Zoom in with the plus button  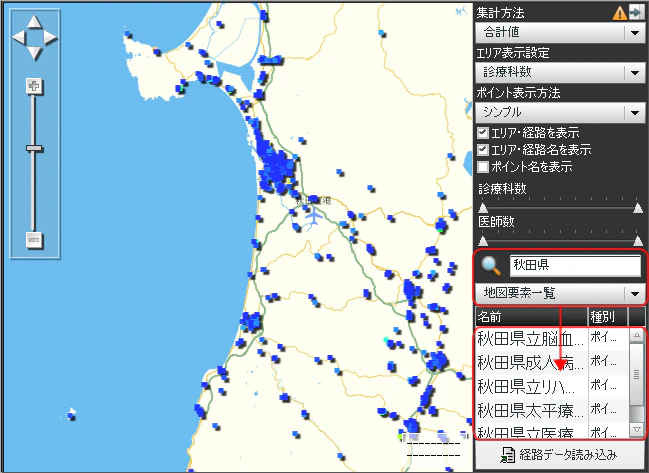(34, 86)
